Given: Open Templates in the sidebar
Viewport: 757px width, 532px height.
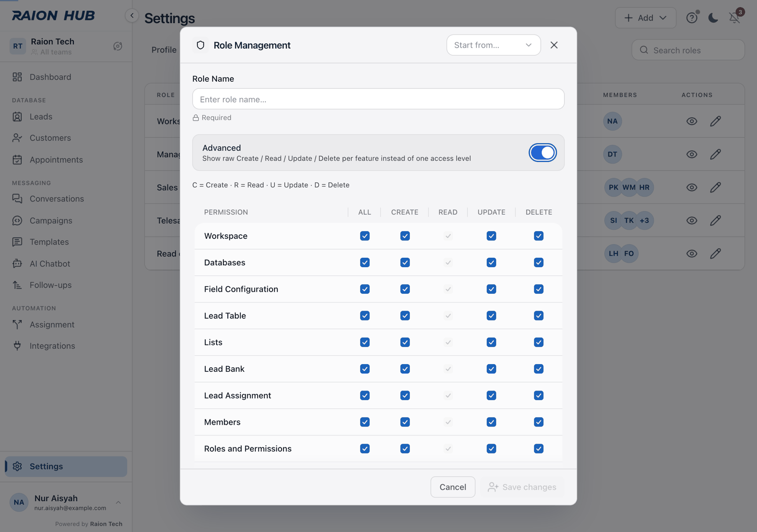Looking at the screenshot, I should click(x=66, y=242).
